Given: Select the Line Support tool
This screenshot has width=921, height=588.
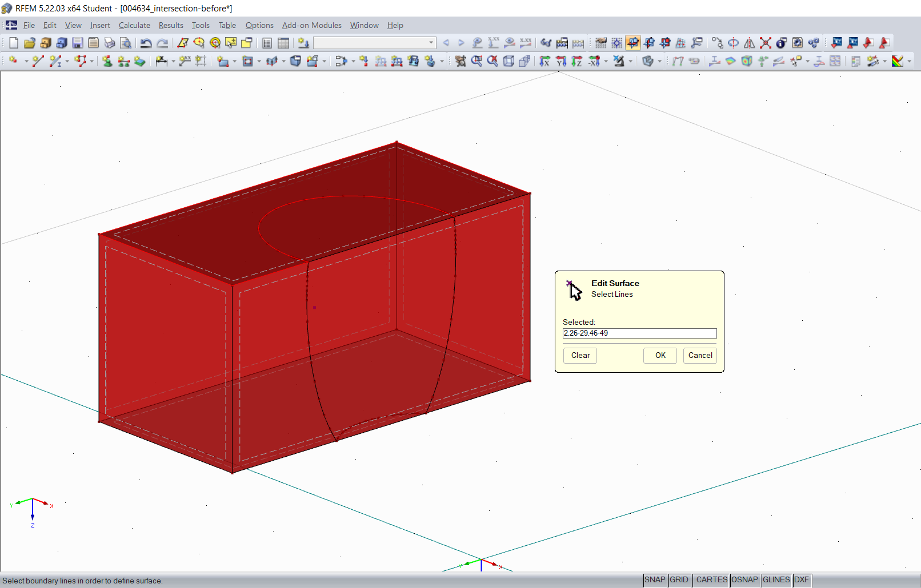Looking at the screenshot, I should coord(123,61).
